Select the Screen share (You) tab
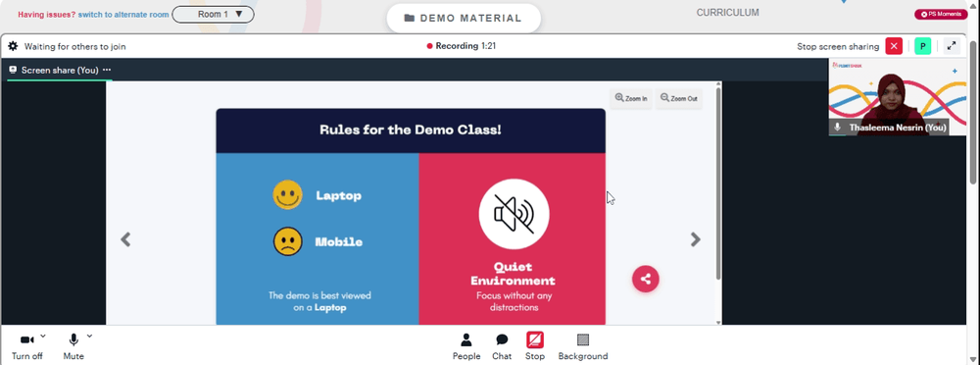The width and height of the screenshot is (980, 365). click(x=60, y=70)
